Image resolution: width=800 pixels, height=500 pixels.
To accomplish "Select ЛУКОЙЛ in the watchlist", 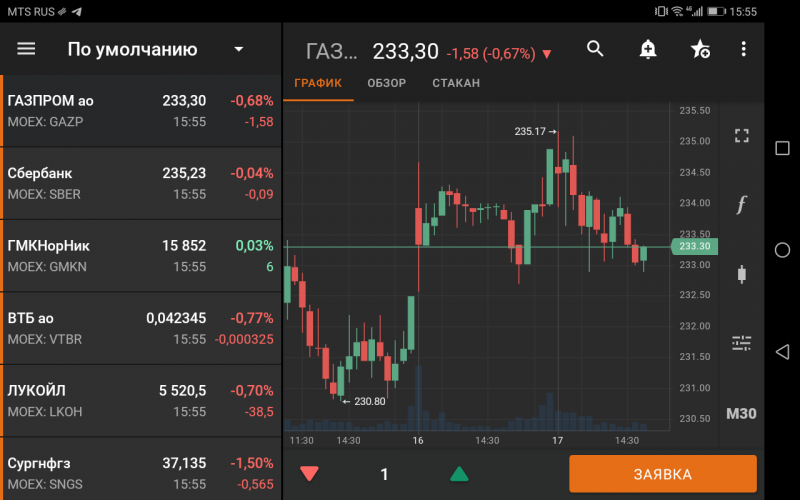I will (140, 400).
